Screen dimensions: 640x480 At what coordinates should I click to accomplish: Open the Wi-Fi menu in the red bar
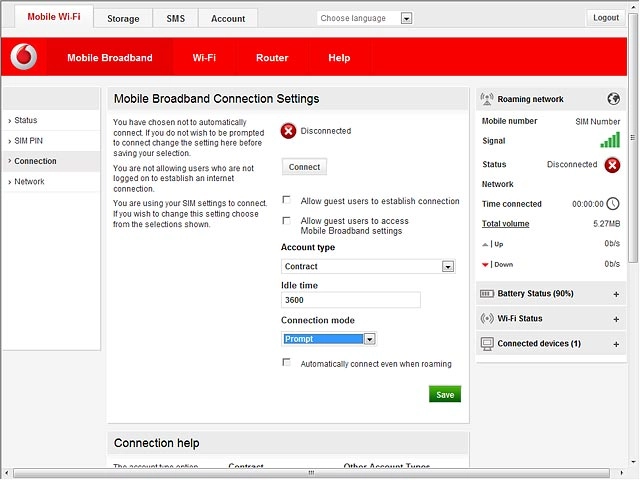coord(204,58)
